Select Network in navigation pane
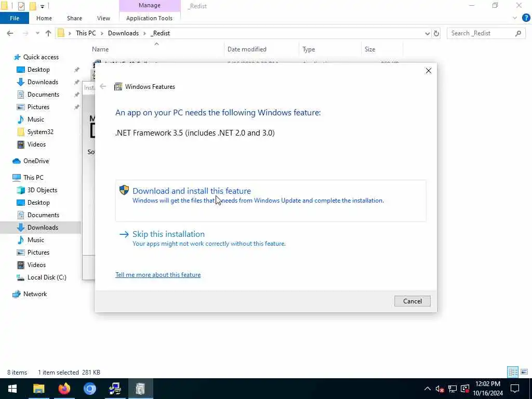 35,294
